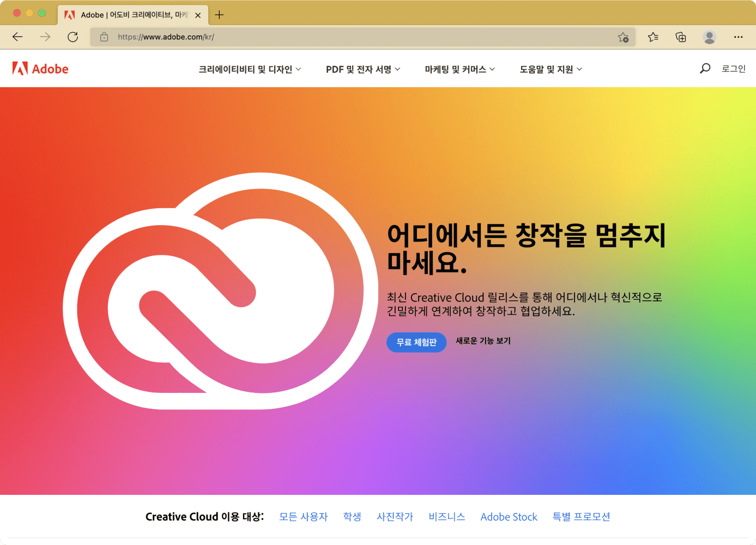The width and height of the screenshot is (756, 545).
Task: Select 사진작가 link
Action: coord(395,517)
